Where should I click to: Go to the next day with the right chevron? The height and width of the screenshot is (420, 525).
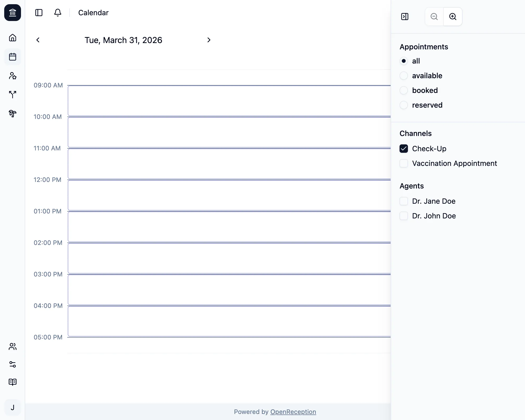209,40
